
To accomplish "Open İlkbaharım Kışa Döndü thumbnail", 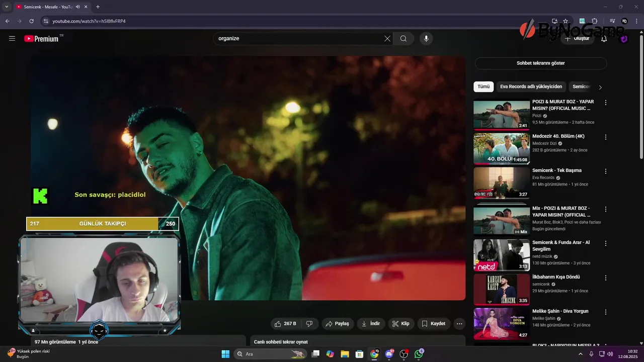I will pos(502,289).
